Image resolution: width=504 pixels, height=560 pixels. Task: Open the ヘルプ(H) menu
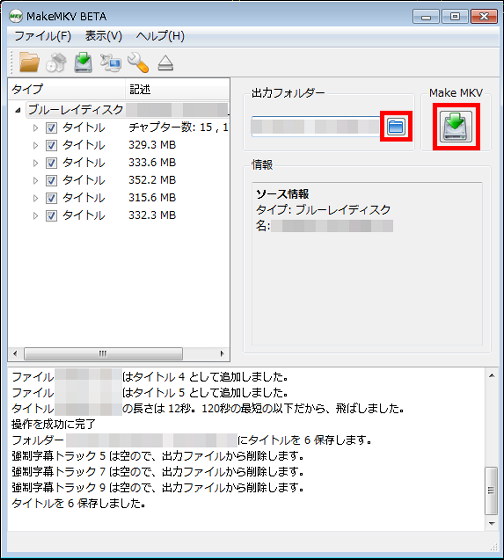[x=160, y=36]
